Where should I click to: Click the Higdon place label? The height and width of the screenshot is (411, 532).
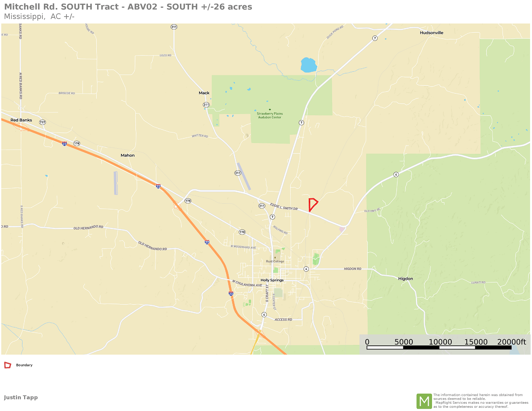click(405, 278)
